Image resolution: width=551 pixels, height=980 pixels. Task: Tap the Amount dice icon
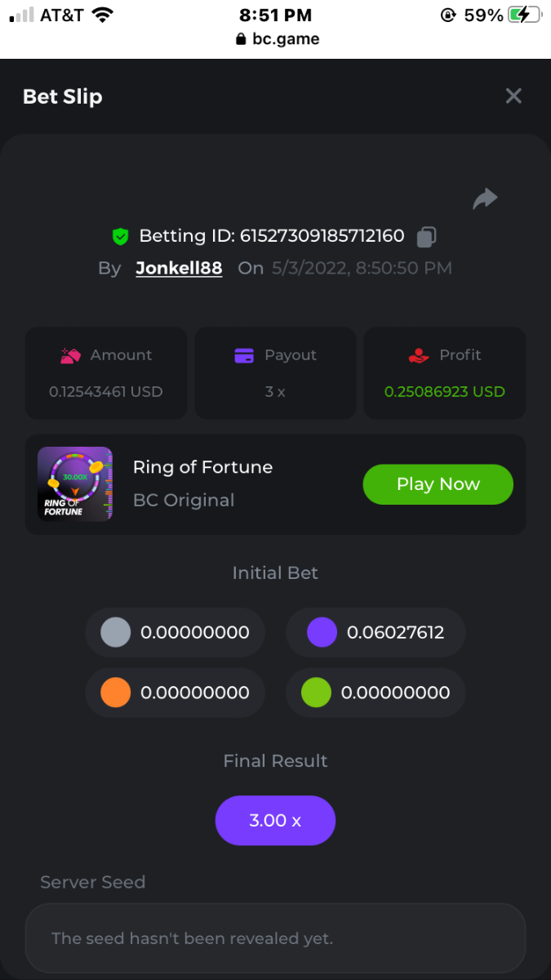coord(70,355)
